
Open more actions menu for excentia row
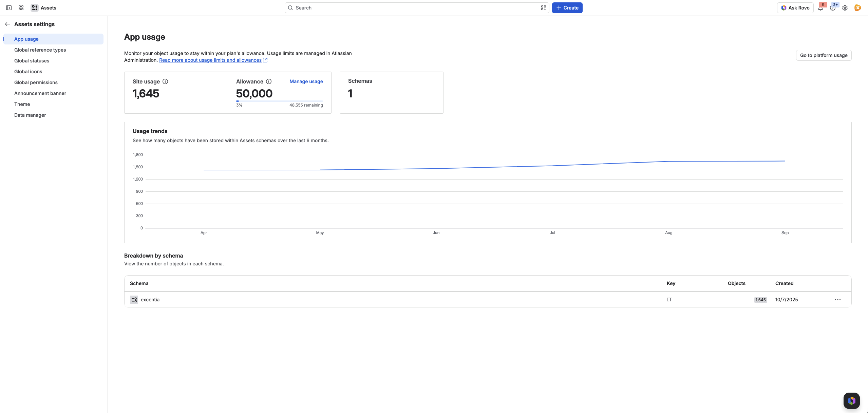click(838, 300)
